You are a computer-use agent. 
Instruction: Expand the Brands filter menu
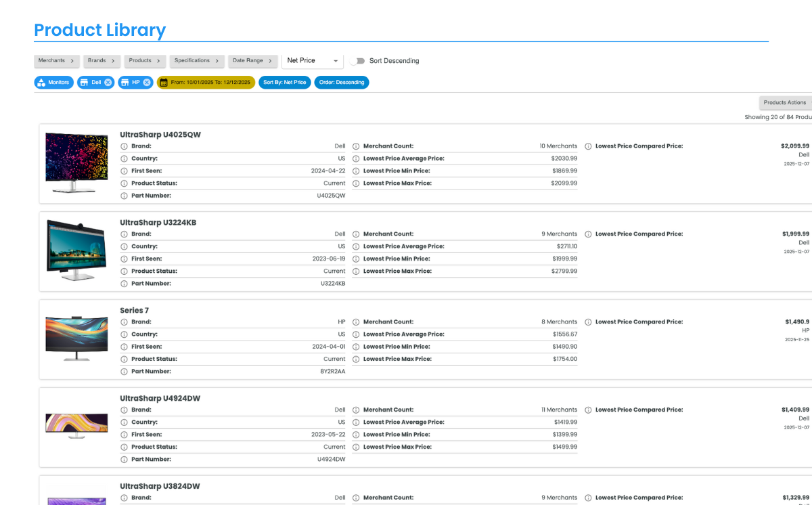click(x=102, y=61)
